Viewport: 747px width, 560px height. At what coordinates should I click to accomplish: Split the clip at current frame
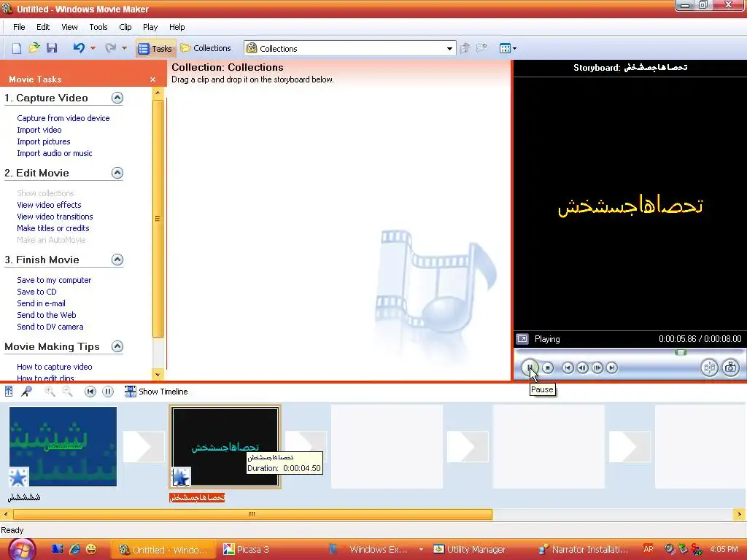coord(709,367)
